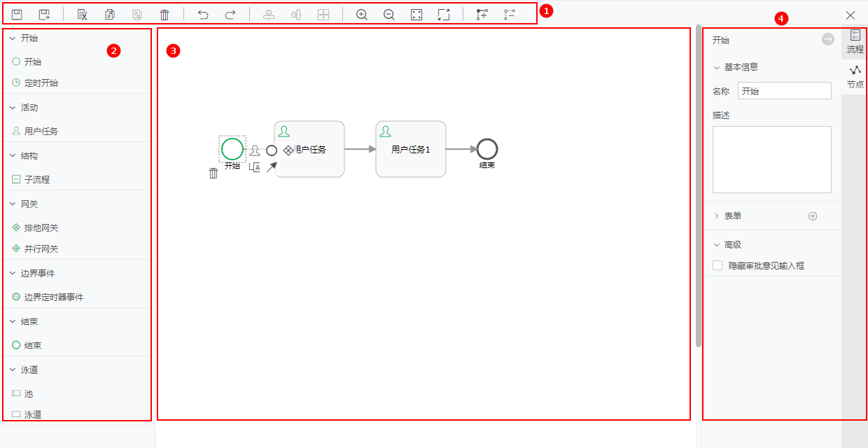The width and height of the screenshot is (868, 448).
Task: Expand the 表单 section in properties
Action: click(716, 216)
